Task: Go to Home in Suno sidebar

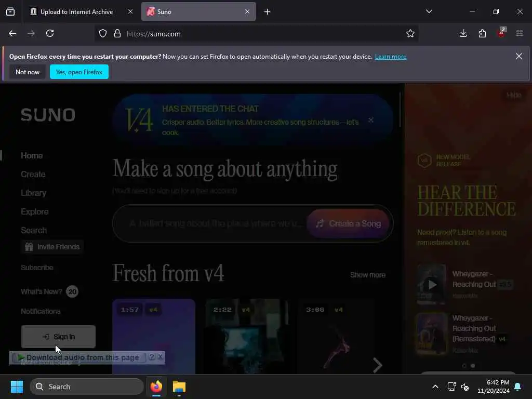Action: click(32, 156)
